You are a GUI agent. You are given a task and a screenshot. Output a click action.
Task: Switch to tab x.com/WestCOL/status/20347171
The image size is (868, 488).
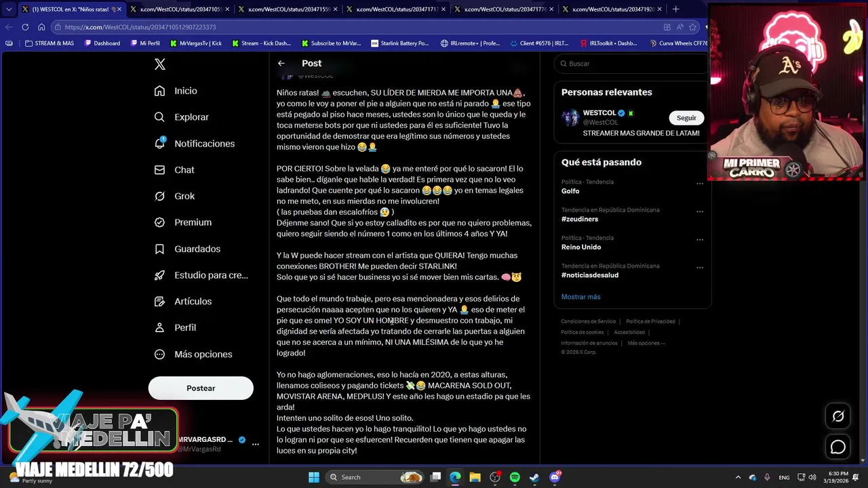[x=395, y=9]
